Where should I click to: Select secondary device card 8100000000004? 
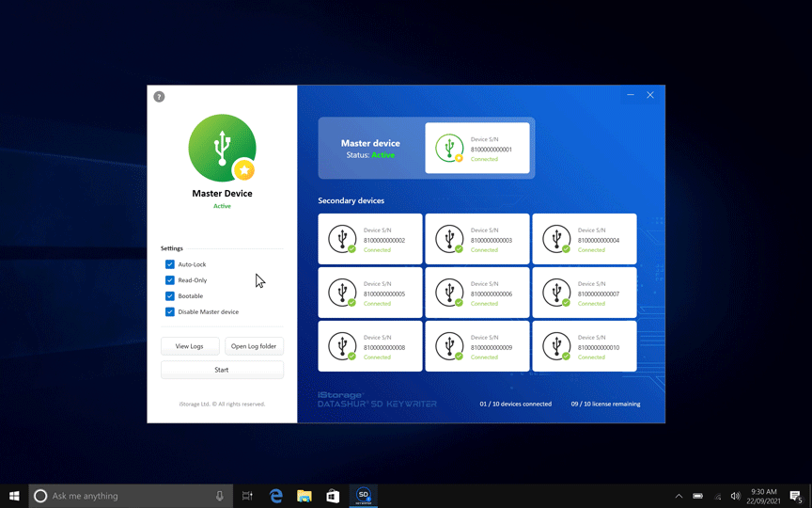point(584,239)
